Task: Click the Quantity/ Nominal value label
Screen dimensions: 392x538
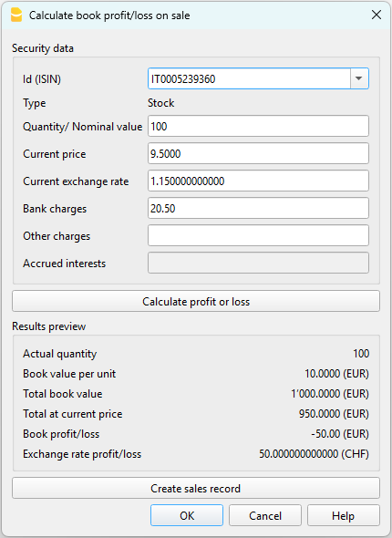Action: click(x=83, y=127)
